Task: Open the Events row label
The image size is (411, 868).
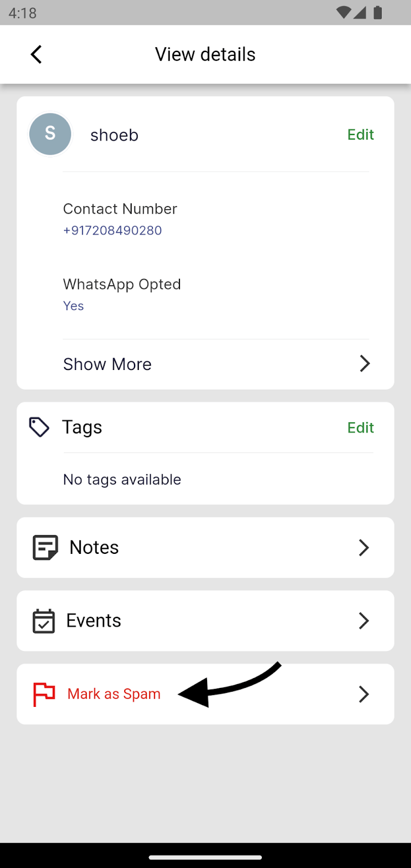Action: click(x=94, y=621)
